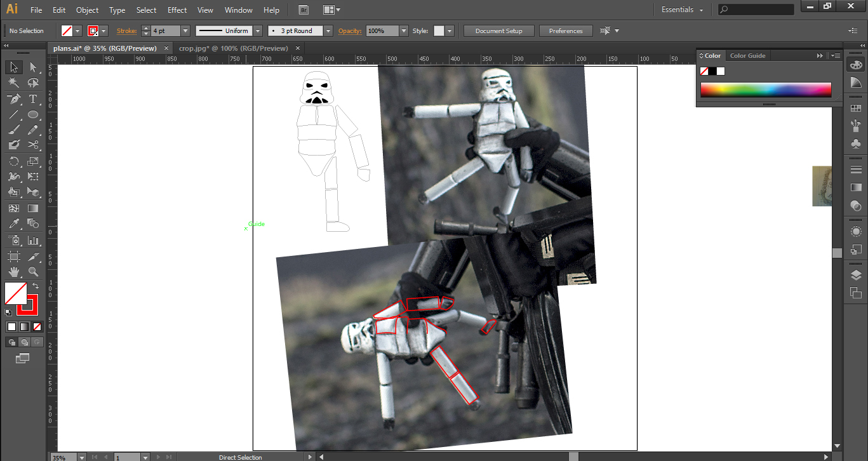Select the Ellipse tool
The height and width of the screenshot is (461, 868).
click(33, 115)
